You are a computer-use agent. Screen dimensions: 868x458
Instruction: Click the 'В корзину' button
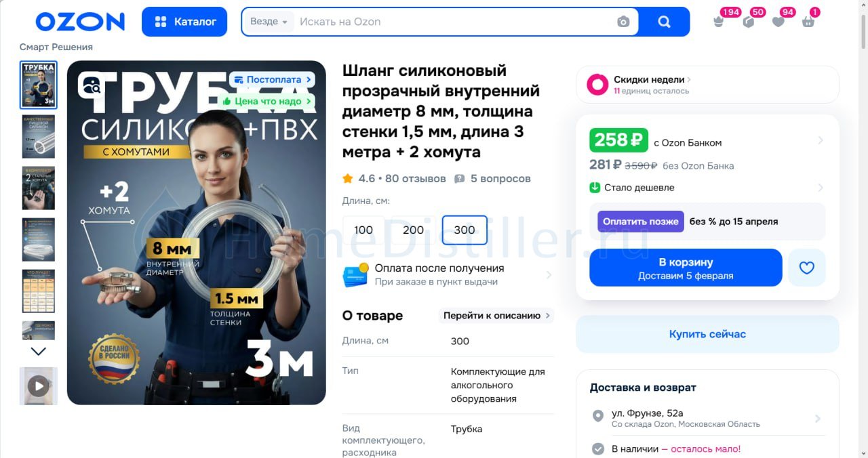(x=686, y=268)
